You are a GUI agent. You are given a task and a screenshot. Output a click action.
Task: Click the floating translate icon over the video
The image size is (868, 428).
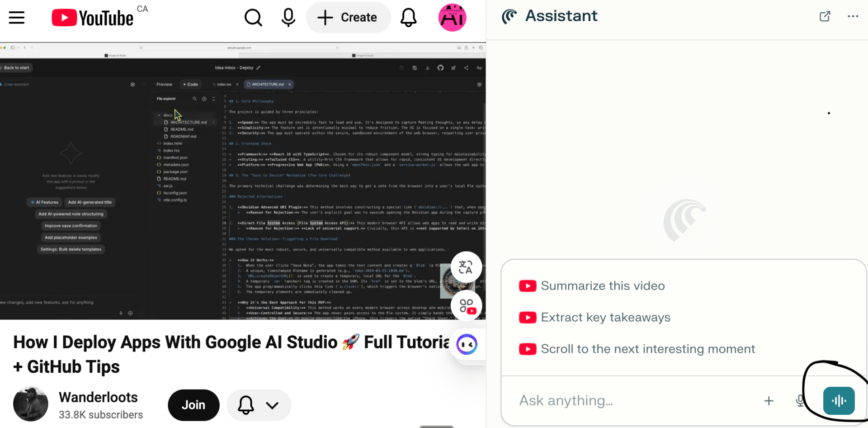click(466, 267)
